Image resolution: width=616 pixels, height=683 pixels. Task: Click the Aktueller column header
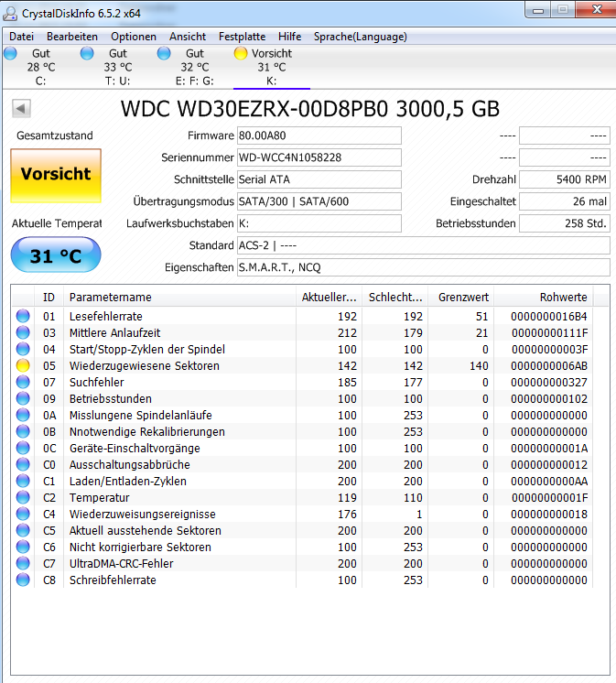tap(330, 297)
